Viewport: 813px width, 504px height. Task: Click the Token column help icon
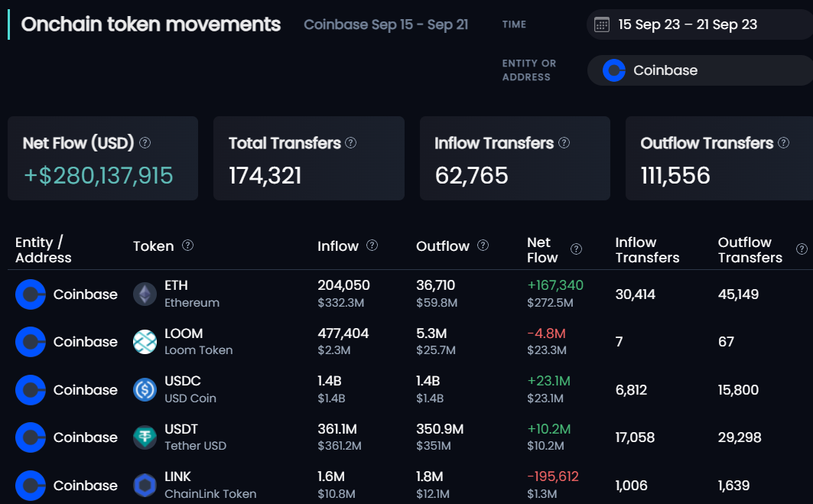187,245
